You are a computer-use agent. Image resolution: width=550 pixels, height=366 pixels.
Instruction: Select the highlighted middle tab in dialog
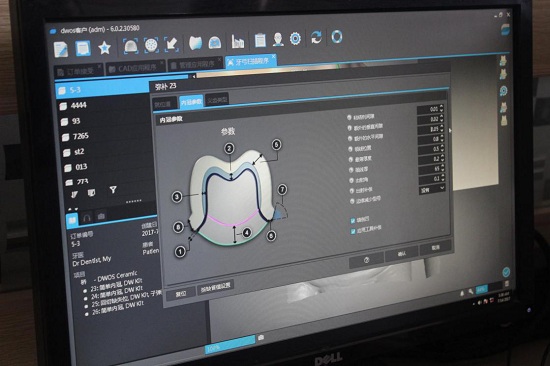[x=191, y=102]
